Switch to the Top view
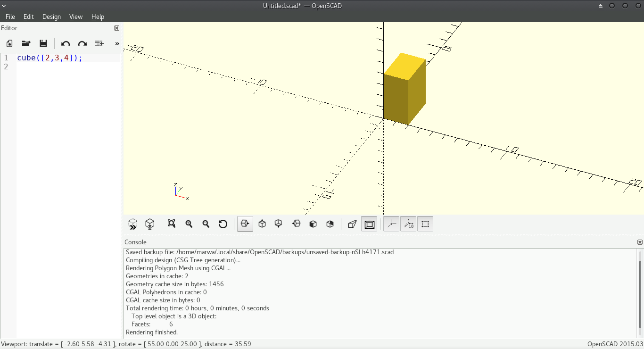 [x=262, y=224]
